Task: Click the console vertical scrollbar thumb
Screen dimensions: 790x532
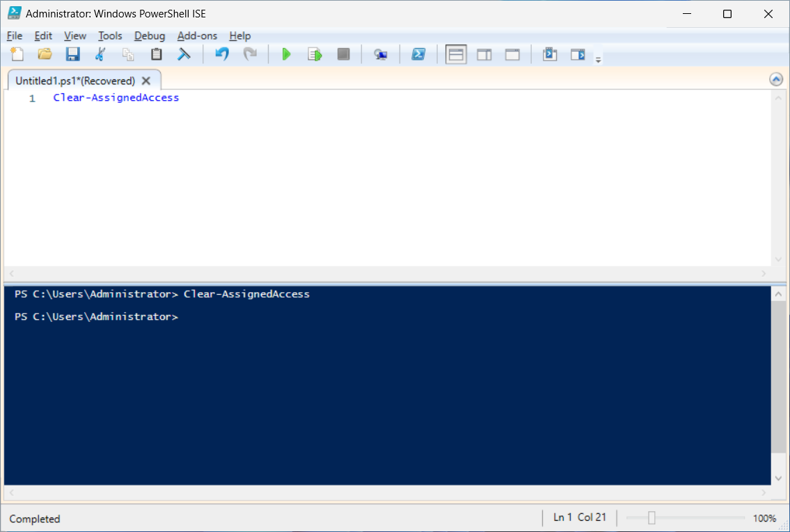Action: click(778, 378)
